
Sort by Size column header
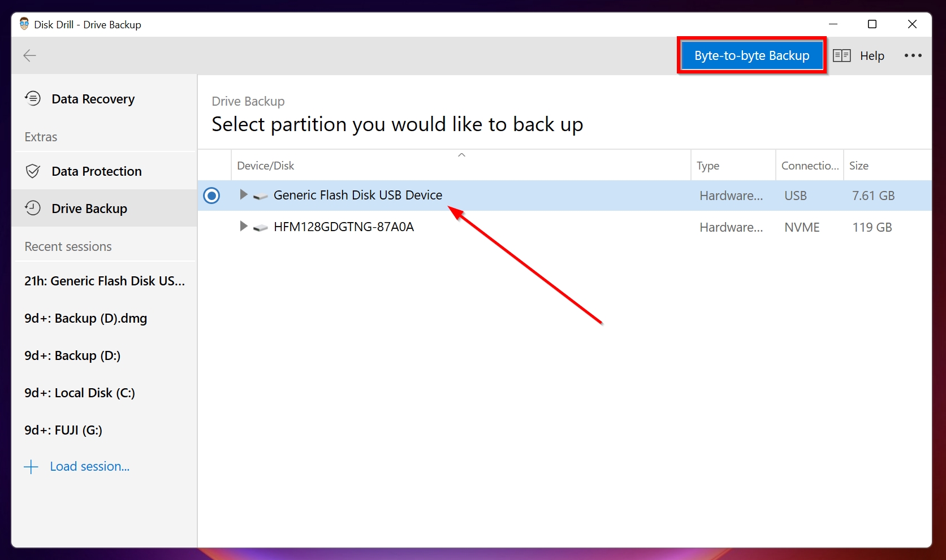(x=887, y=166)
